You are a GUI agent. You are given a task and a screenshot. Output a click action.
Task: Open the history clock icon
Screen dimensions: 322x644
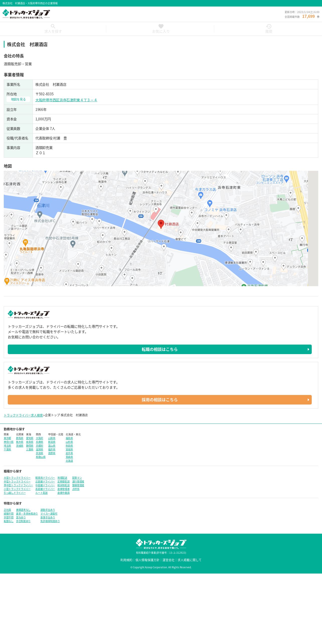point(269,26)
